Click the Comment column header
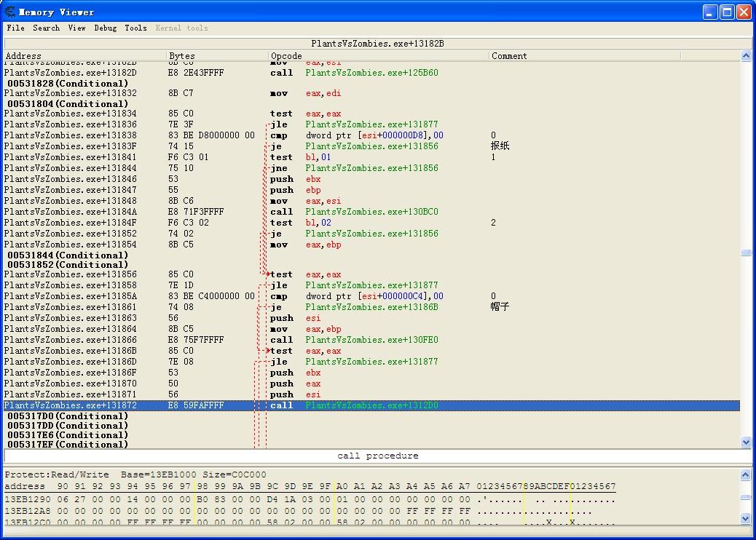Screen dimensions: 756x540 tap(585, 56)
